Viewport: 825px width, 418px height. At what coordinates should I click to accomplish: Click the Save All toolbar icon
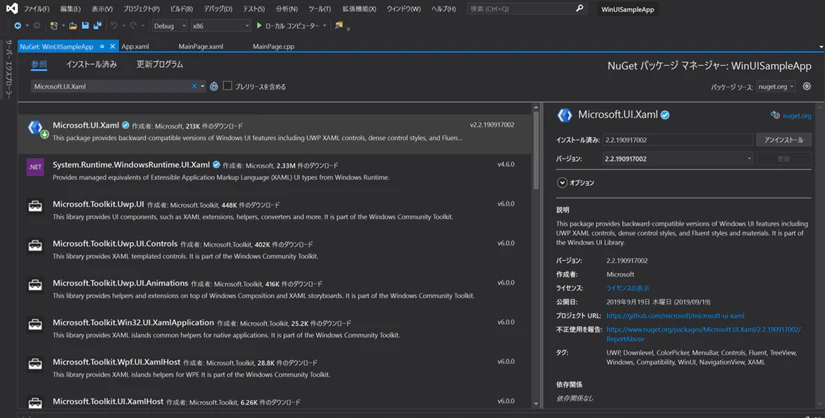(97, 25)
